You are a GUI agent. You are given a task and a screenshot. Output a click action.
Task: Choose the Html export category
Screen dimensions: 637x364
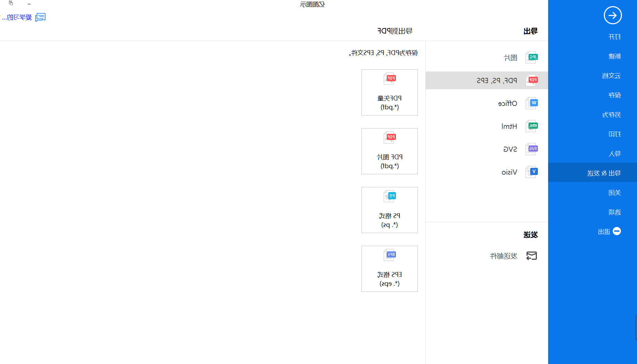point(487,126)
